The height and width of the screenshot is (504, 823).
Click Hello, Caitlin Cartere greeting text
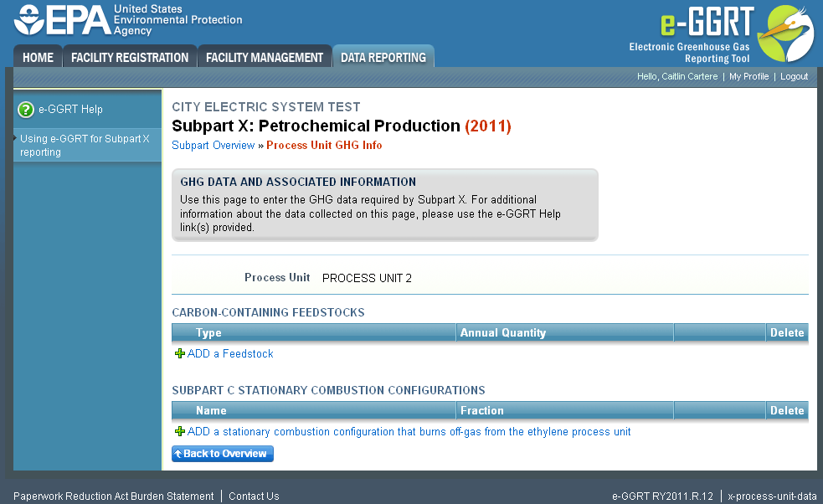coord(677,77)
